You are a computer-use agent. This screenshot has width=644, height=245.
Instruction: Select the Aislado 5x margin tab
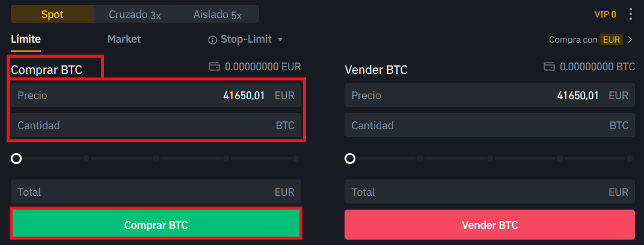click(219, 14)
